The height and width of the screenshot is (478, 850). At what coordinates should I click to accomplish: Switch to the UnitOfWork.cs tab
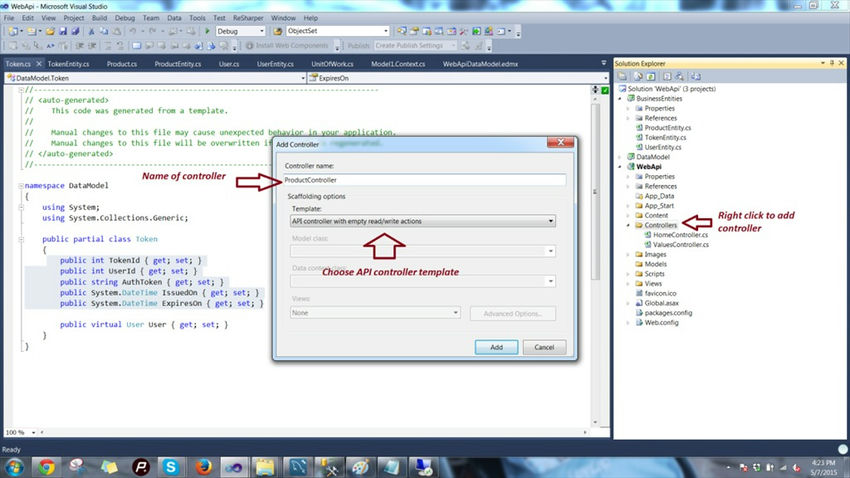click(x=332, y=64)
